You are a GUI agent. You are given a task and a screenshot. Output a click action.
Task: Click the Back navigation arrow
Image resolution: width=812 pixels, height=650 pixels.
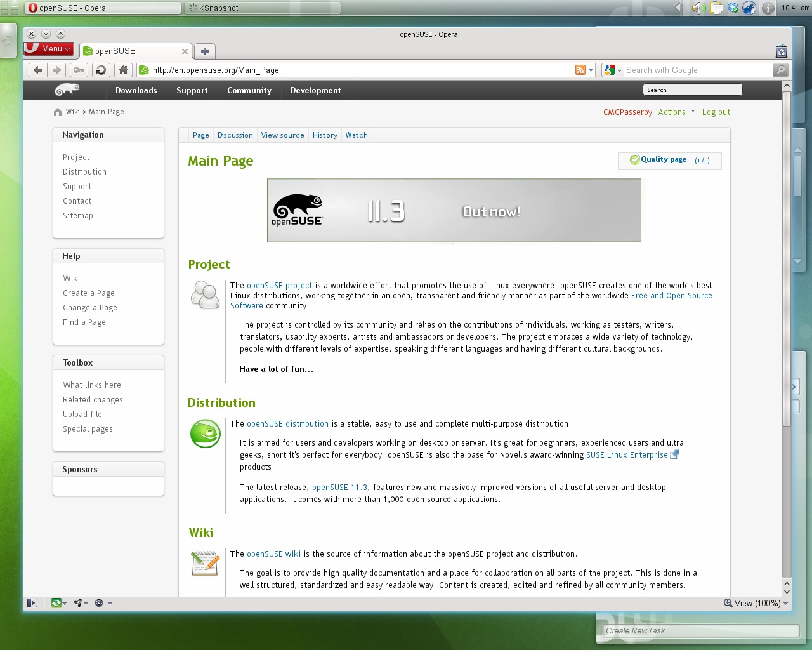37,70
